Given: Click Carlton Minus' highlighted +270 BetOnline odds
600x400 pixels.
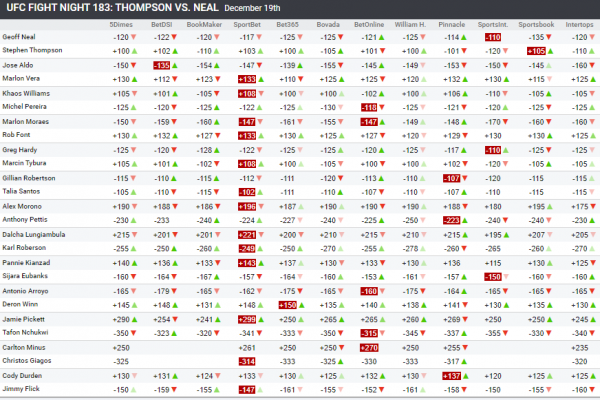Looking at the screenshot, I should (x=369, y=348).
